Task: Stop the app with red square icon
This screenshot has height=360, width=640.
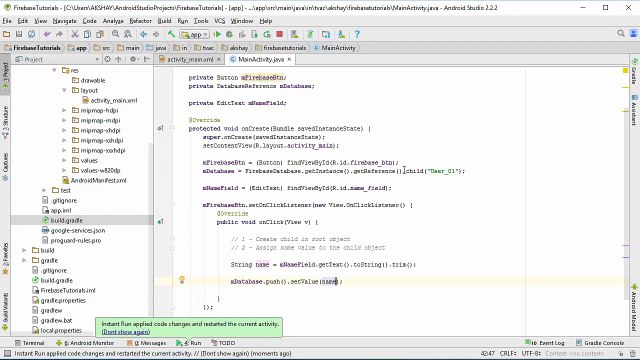Action: click(x=280, y=34)
